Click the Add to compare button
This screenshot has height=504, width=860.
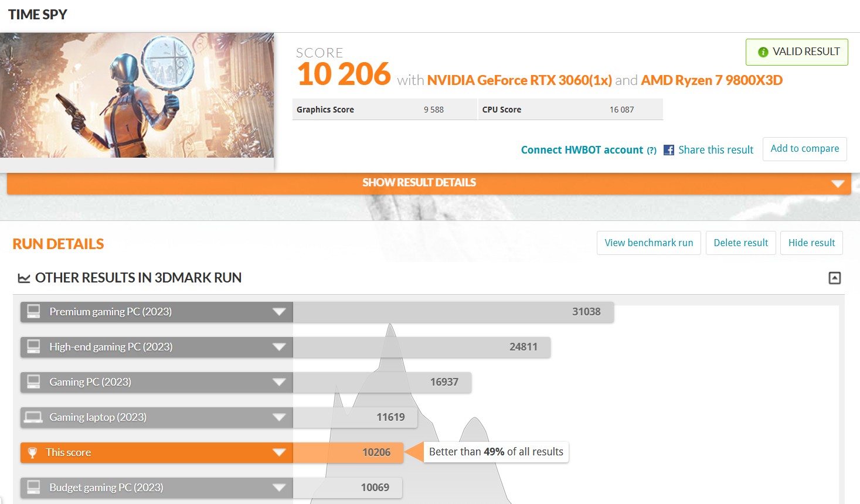(x=804, y=149)
